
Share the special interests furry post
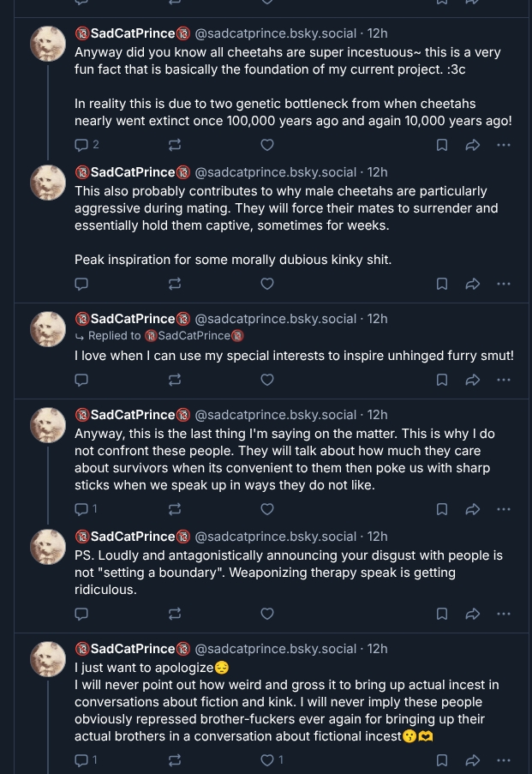[472, 380]
